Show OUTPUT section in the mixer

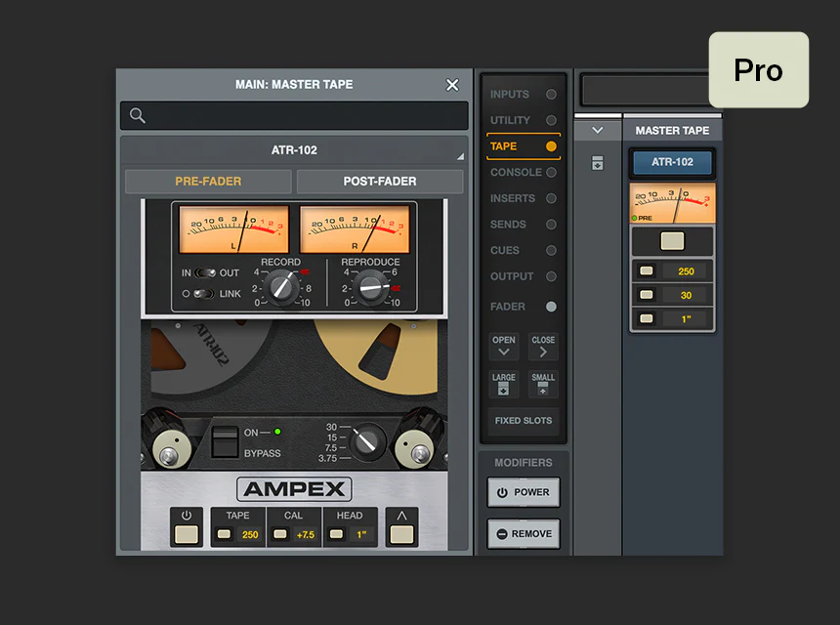[x=512, y=276]
